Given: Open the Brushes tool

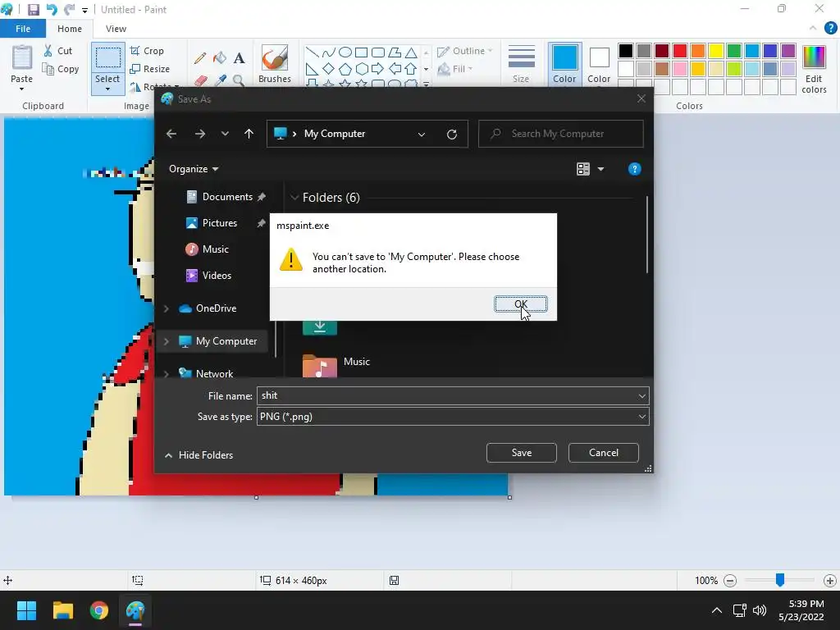Looking at the screenshot, I should coord(274,64).
